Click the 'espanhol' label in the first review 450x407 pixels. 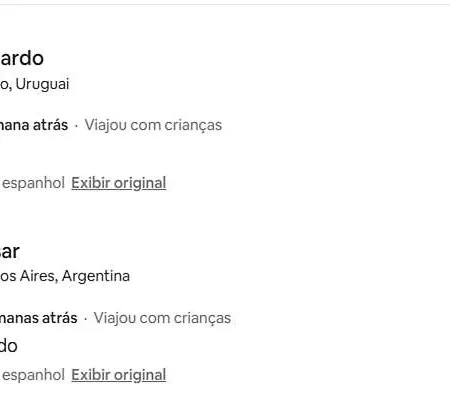point(33,183)
